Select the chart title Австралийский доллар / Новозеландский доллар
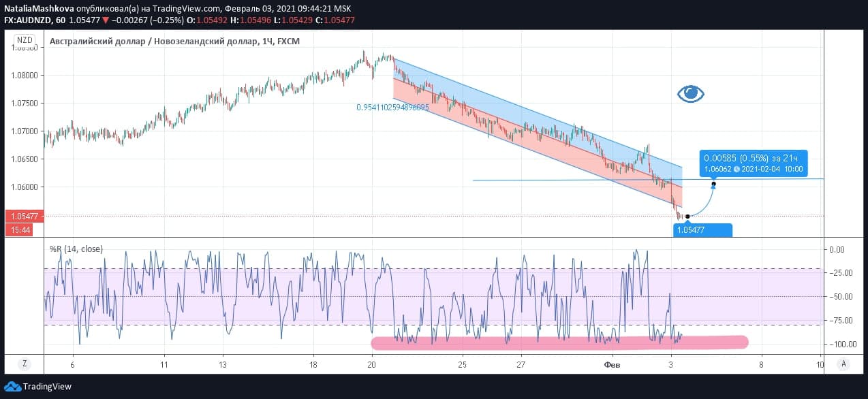 click(153, 42)
